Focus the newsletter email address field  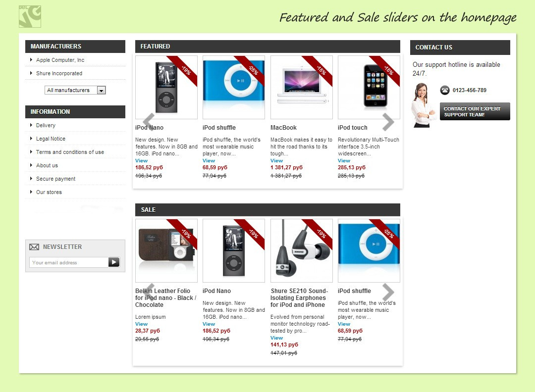point(68,262)
